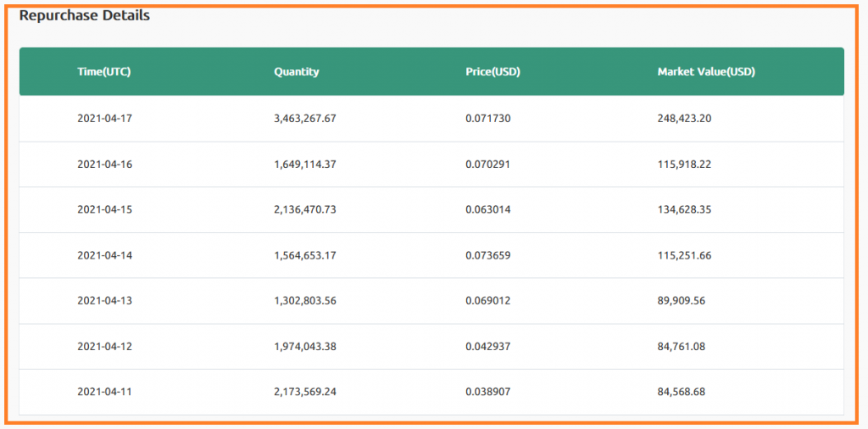Click price value 0.038907
Image resolution: width=868 pixels, height=429 pixels.
tap(488, 392)
